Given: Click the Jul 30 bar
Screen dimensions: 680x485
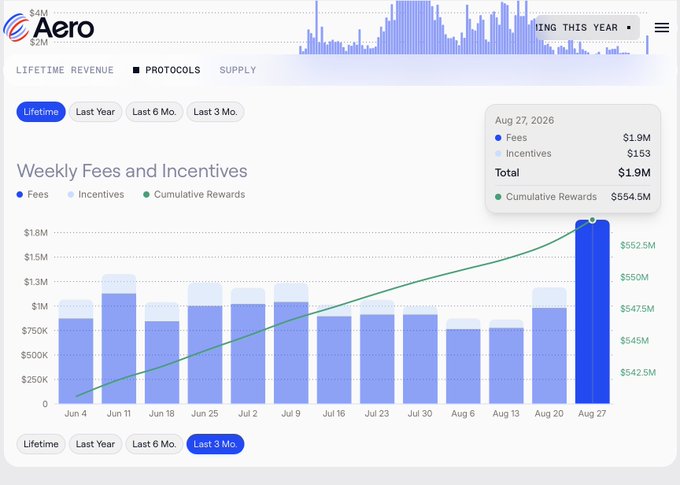Looking at the screenshot, I should point(420,355).
